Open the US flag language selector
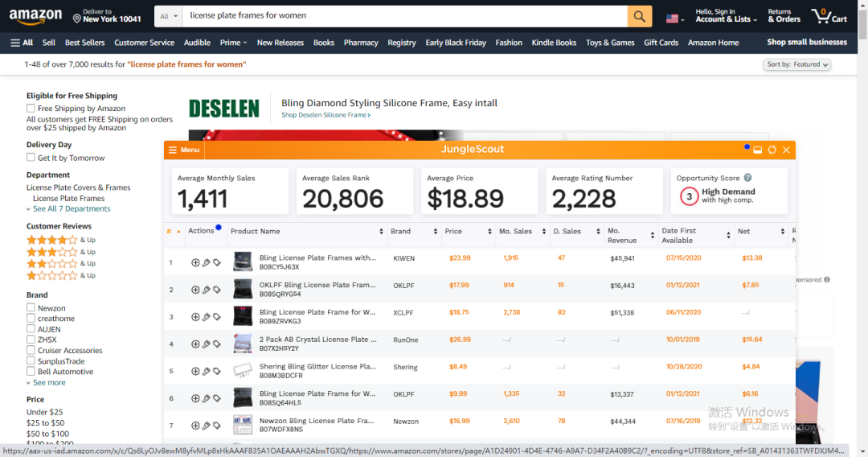 click(675, 19)
